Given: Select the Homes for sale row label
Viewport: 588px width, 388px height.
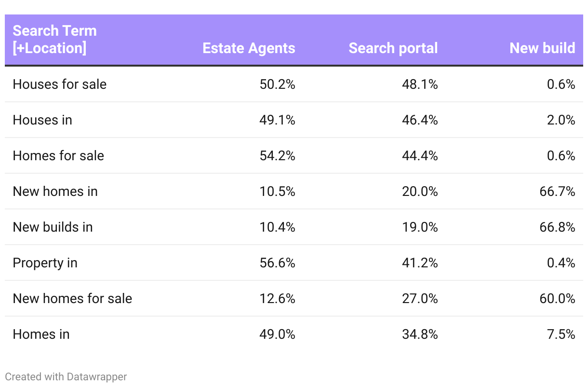Looking at the screenshot, I should pyautogui.click(x=58, y=155).
